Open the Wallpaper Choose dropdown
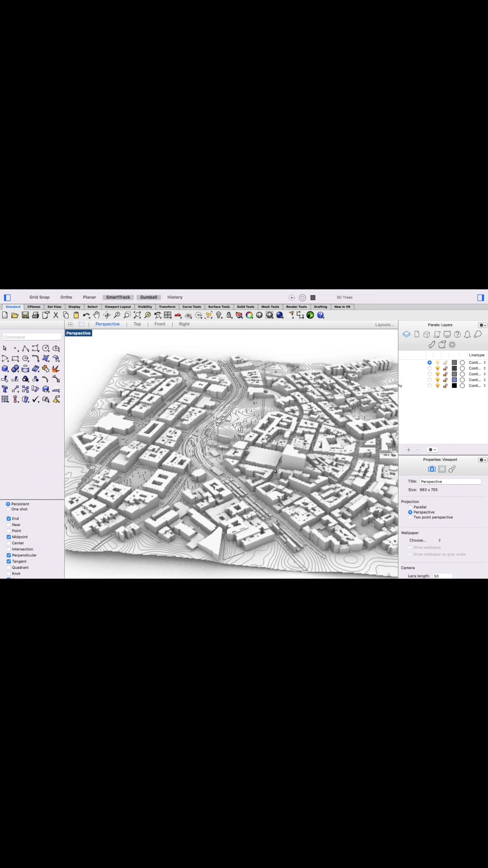Screen dimensions: 488x868 (x=425, y=540)
